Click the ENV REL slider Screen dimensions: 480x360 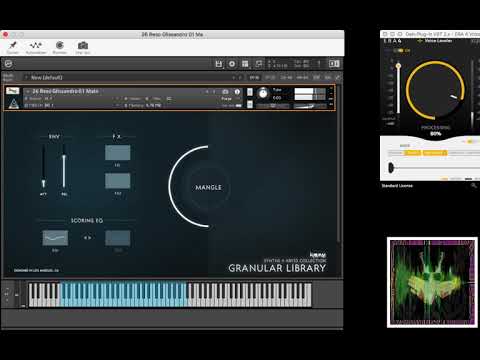pyautogui.click(x=64, y=168)
